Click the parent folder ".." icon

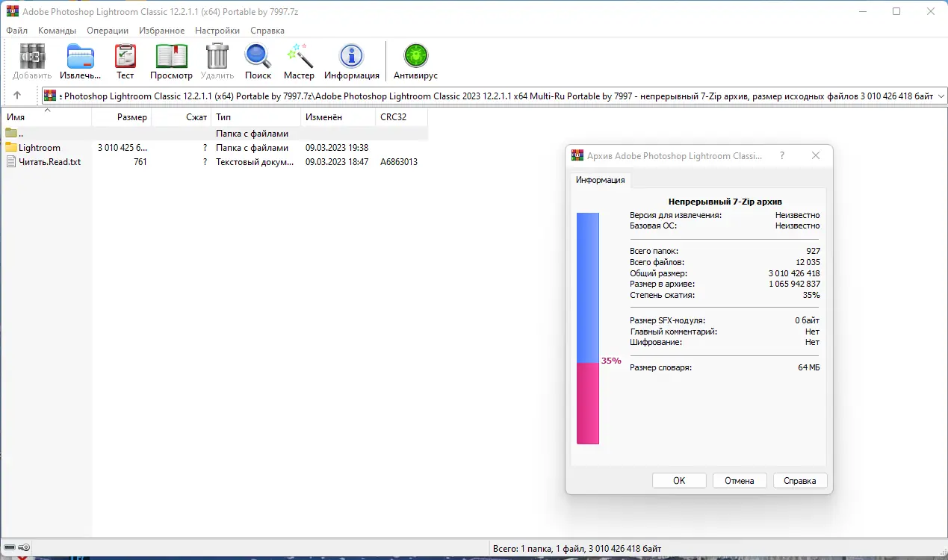11,134
